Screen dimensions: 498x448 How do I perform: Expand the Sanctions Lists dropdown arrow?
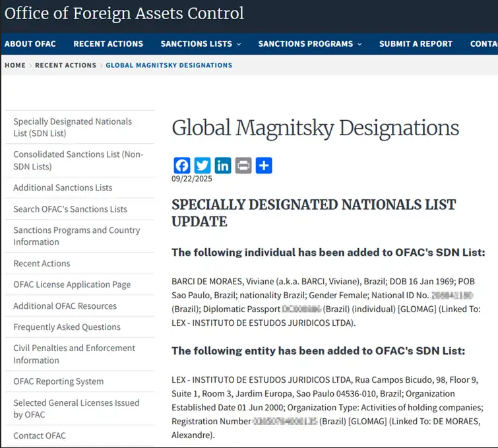pyautogui.click(x=239, y=44)
